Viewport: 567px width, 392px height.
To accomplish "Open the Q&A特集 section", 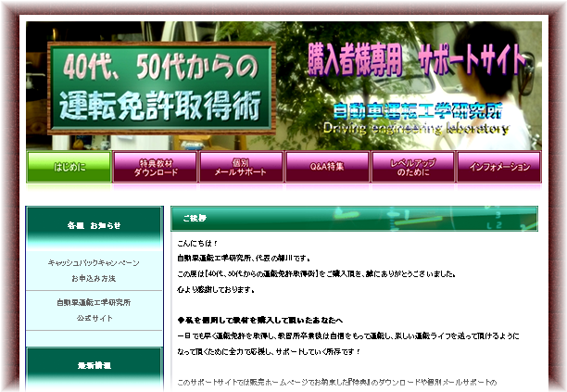I will click(326, 167).
